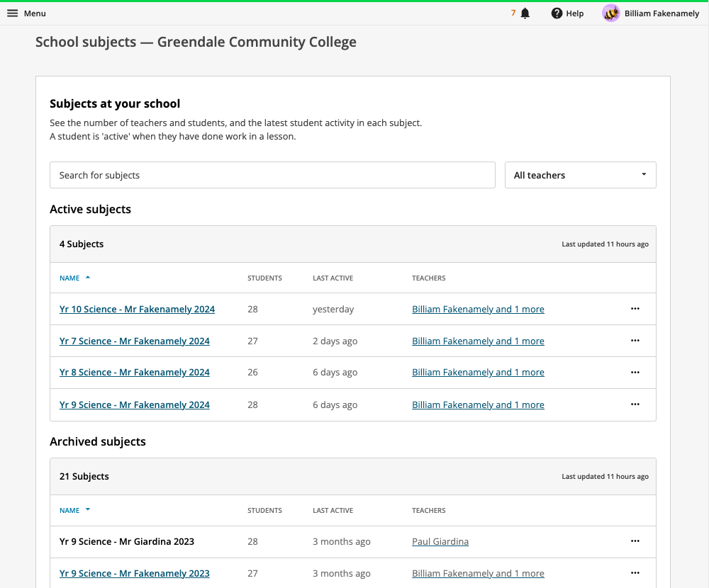Viewport: 709px width, 588px height.
Task: Click the Archived subjects heading
Action: 98,441
